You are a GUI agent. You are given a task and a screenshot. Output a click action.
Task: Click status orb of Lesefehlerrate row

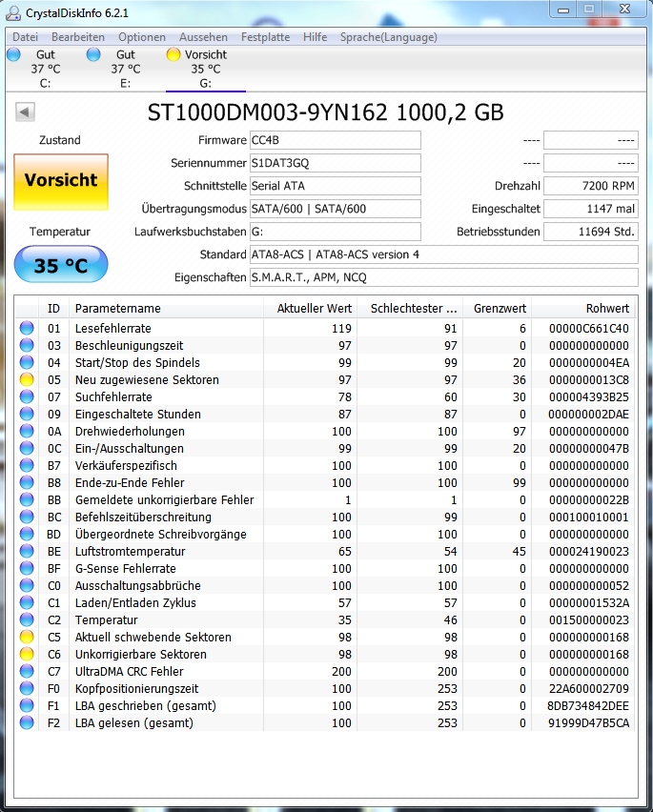click(27, 328)
